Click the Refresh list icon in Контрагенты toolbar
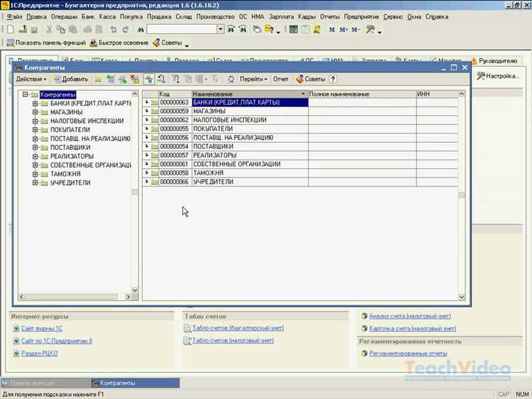 [231, 79]
